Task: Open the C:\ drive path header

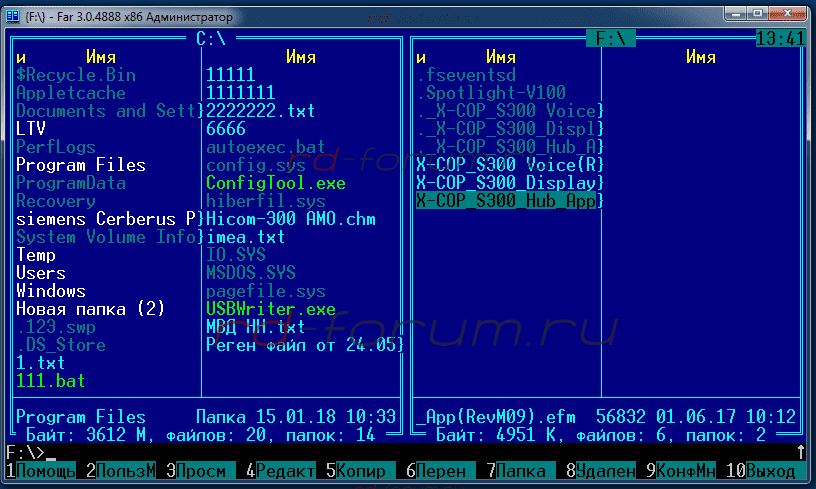Action: tap(211, 39)
